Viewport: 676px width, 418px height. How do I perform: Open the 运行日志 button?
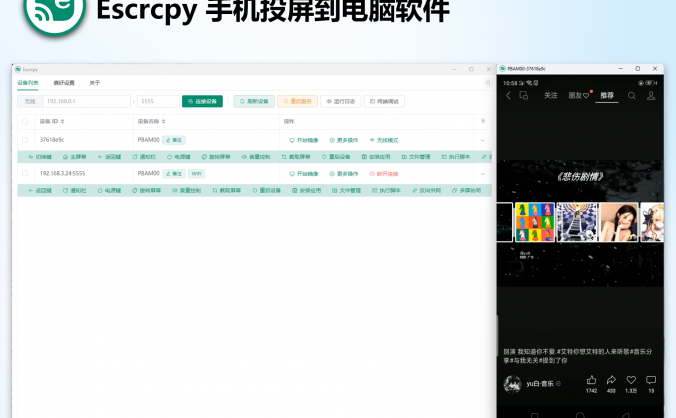[x=341, y=101]
